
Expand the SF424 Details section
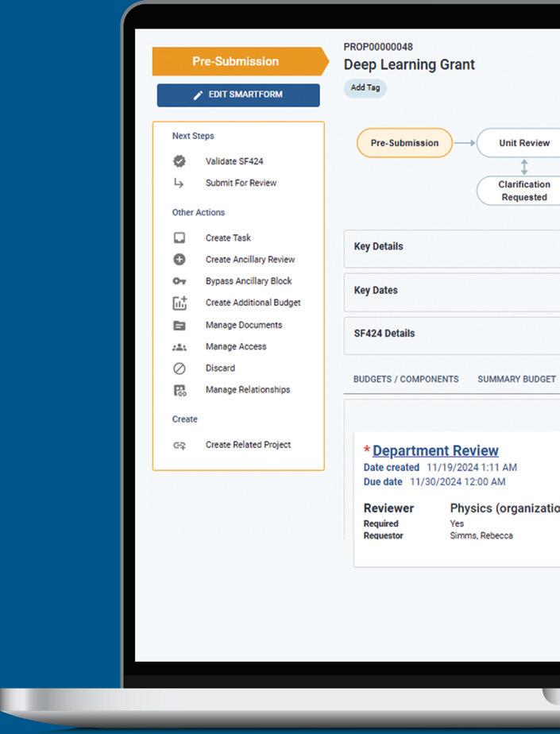tap(452, 336)
